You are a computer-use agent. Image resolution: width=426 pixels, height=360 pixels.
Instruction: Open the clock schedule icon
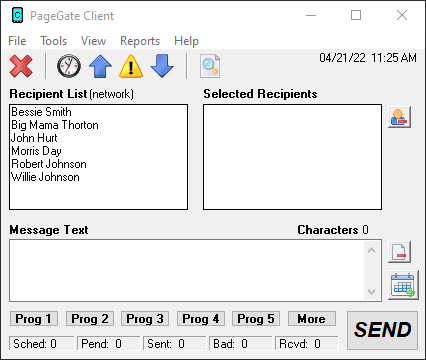(69, 66)
